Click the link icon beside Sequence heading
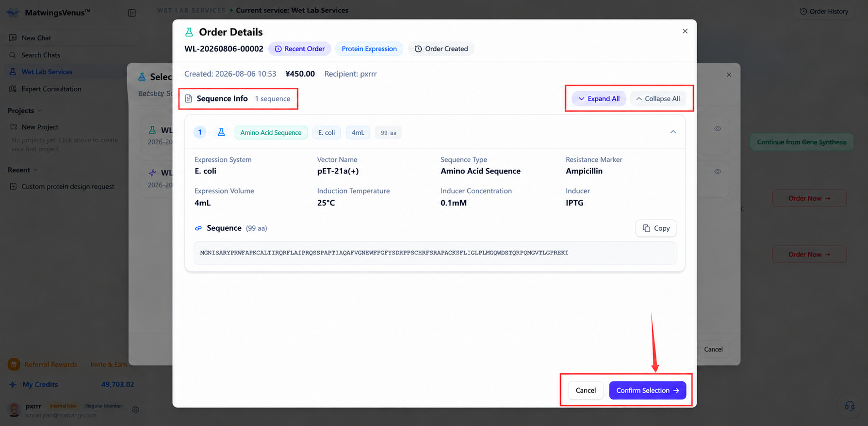This screenshot has height=426, width=868. point(198,228)
